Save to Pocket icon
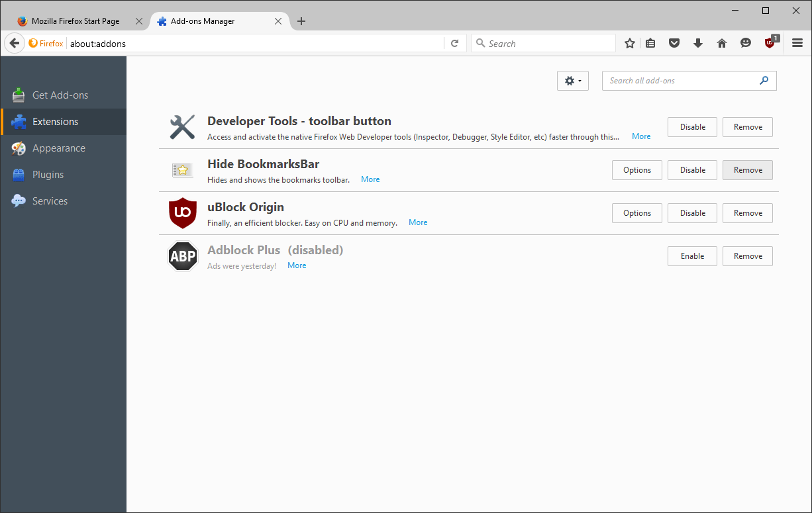Screen dimensions: 812x513 [x=674, y=44]
